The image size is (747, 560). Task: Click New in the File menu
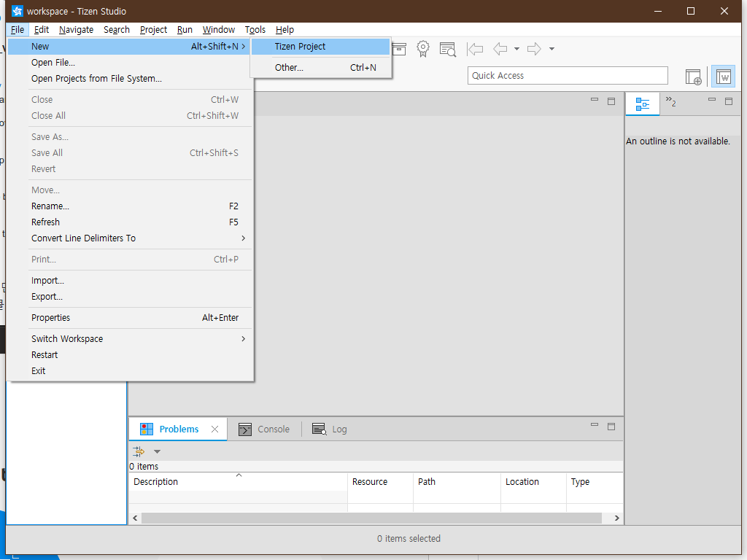(x=130, y=46)
